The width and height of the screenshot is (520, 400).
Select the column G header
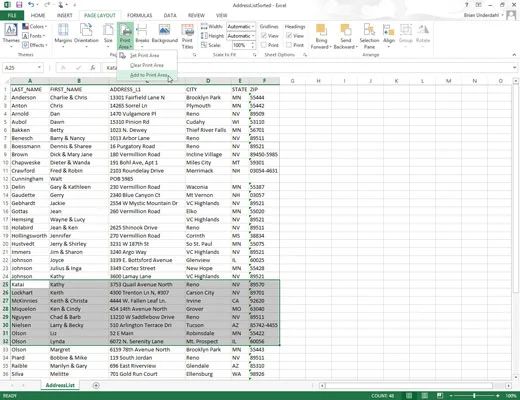click(292, 81)
